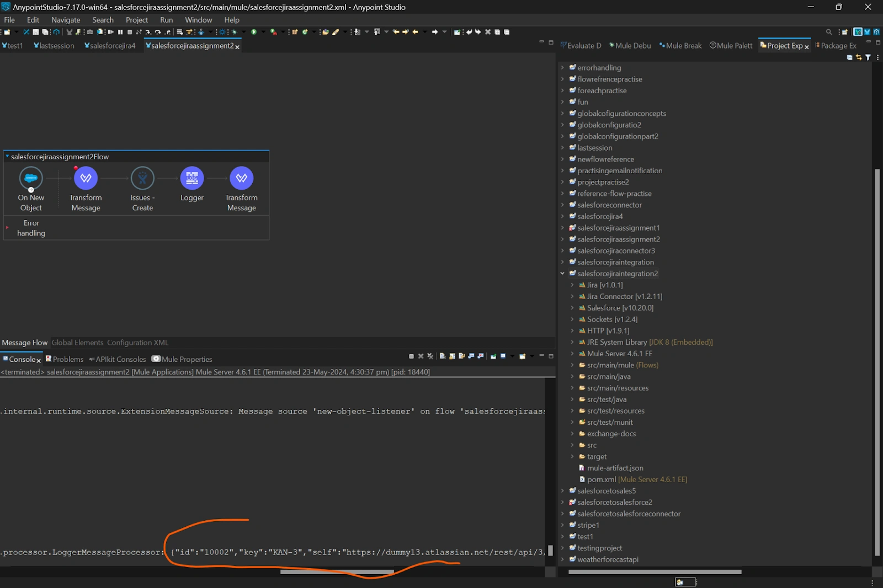Click the console horizontal scrollbar
The image size is (883, 588).
(x=337, y=572)
